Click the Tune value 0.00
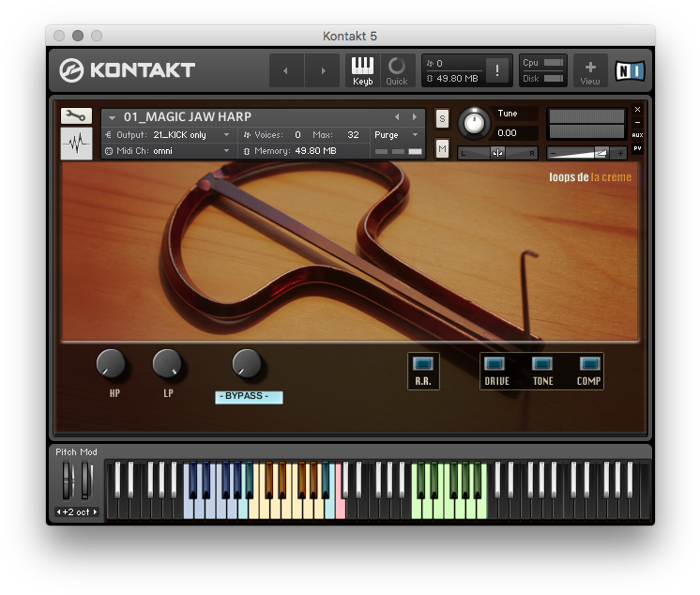Screen dimensions: 700x595 [507, 133]
